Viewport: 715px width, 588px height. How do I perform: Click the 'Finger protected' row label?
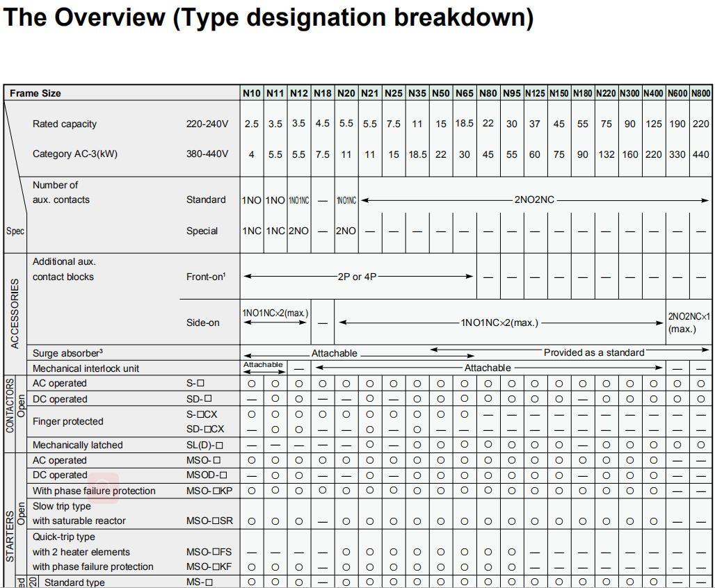67,421
